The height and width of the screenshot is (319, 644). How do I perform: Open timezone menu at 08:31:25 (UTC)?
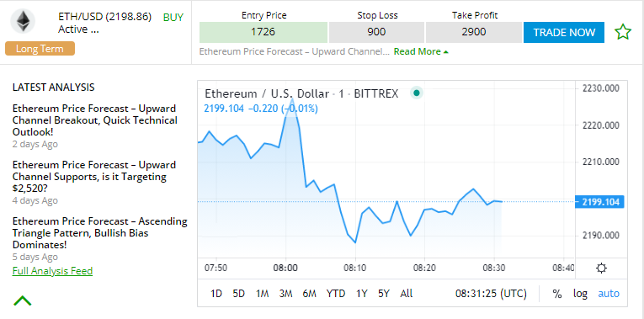point(491,294)
